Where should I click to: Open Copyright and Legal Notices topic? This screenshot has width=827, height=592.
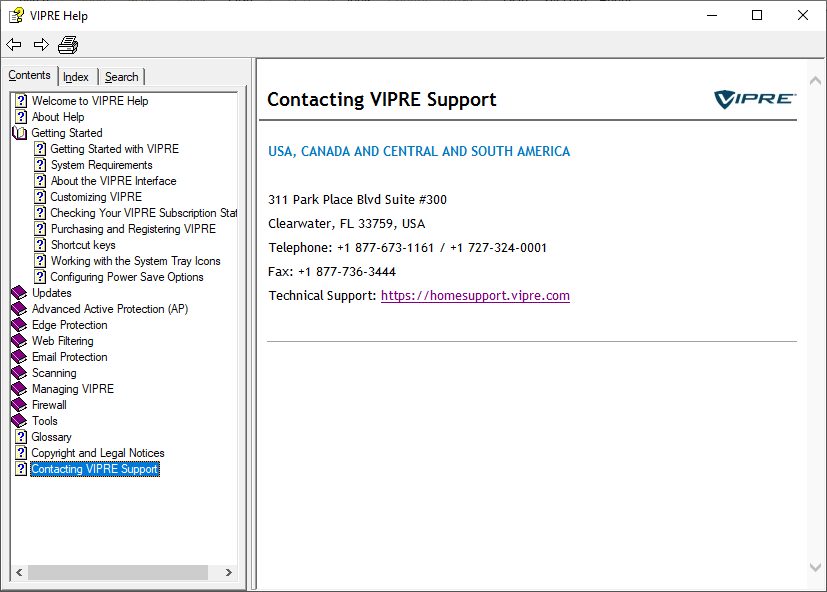point(98,453)
